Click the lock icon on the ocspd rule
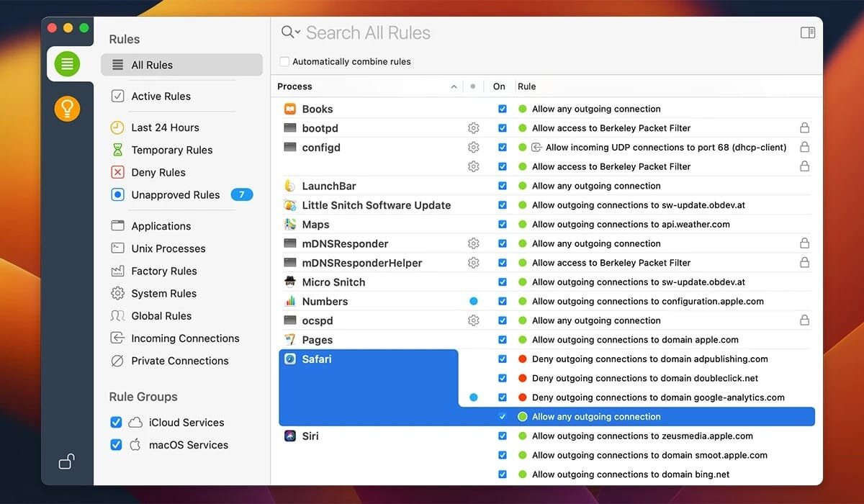This screenshot has height=504, width=864. [804, 320]
